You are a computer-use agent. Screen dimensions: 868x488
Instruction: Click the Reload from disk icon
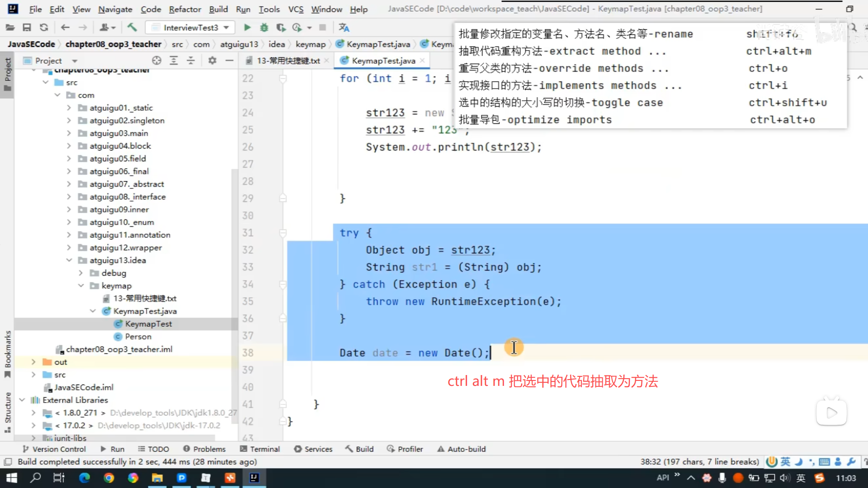[x=44, y=28]
